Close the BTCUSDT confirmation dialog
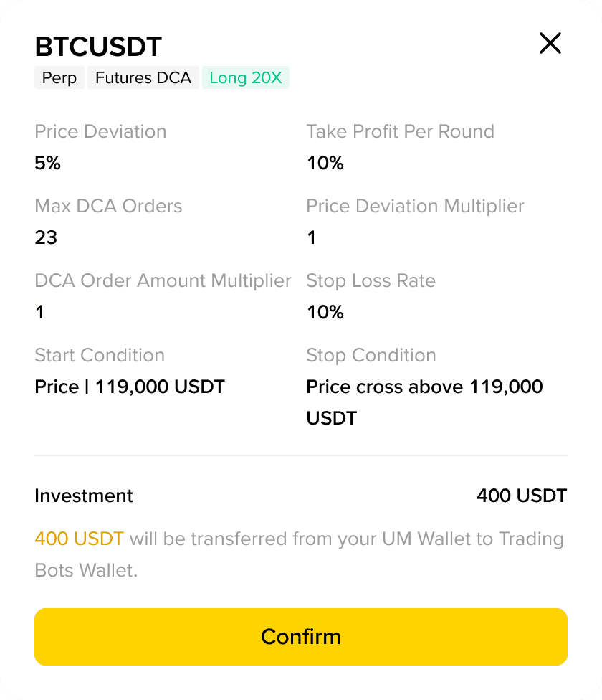Viewport: 602px width, 700px height. point(550,44)
